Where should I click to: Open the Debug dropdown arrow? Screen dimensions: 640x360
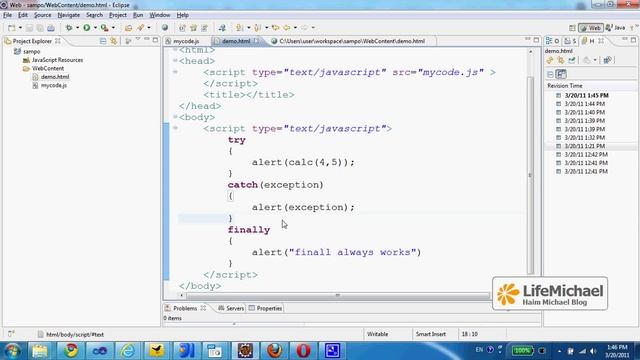[77, 28]
